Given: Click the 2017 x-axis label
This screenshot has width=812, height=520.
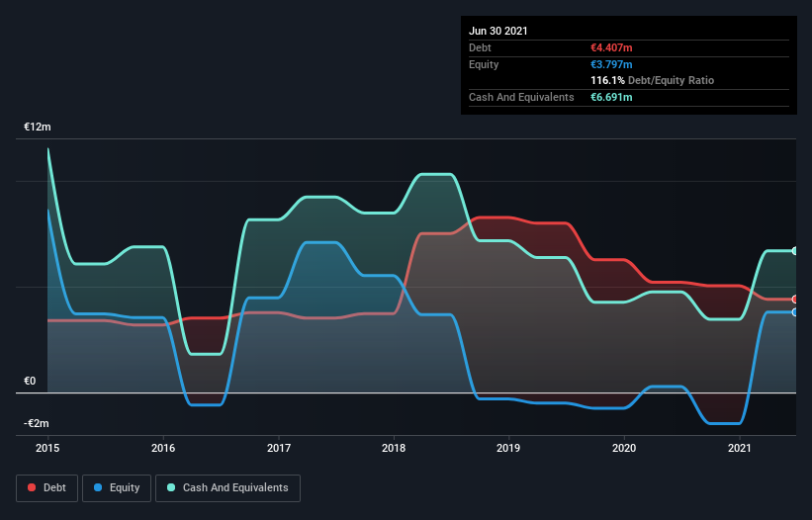Looking at the screenshot, I should pyautogui.click(x=279, y=448).
